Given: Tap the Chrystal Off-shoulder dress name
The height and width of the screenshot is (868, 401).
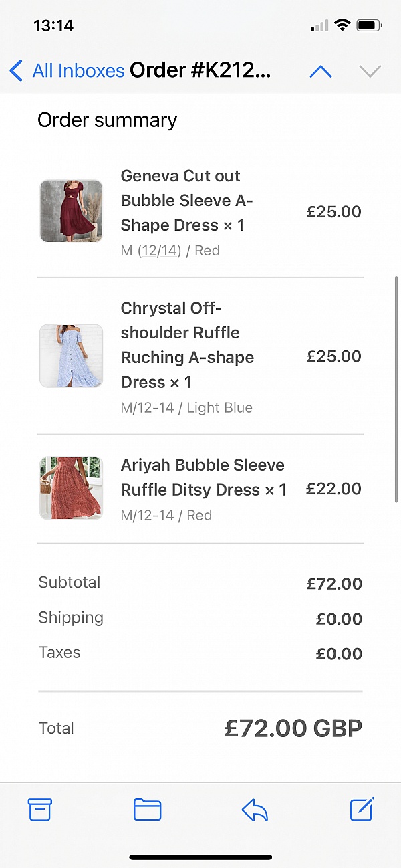Looking at the screenshot, I should coord(187,345).
